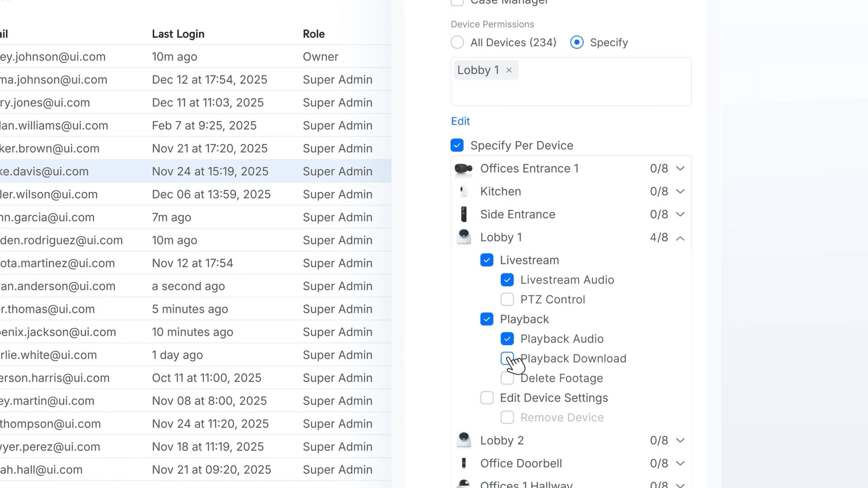Check the Playback Download permission
The width and height of the screenshot is (868, 488).
[x=506, y=357]
